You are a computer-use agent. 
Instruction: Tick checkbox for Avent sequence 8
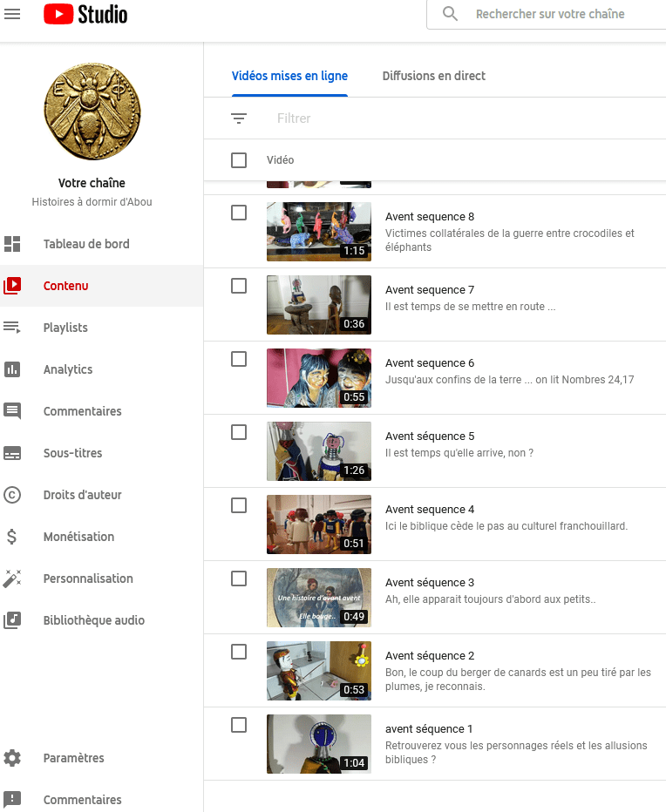(x=239, y=213)
